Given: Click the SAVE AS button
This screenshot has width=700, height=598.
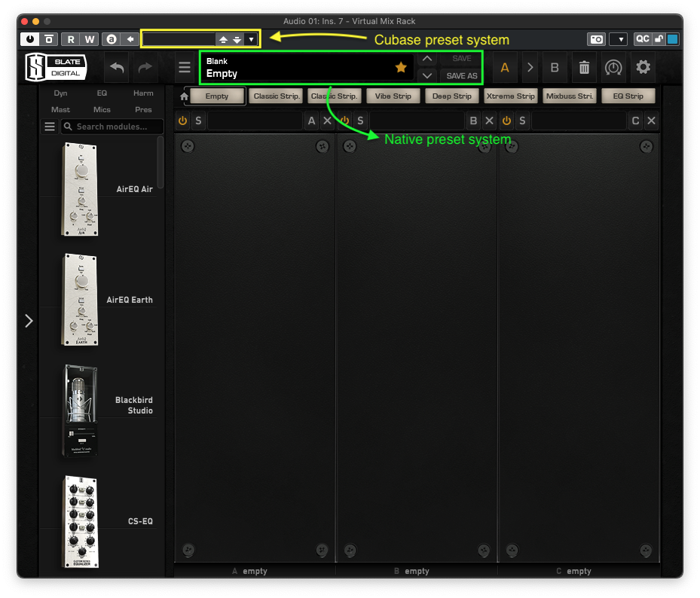Looking at the screenshot, I should pyautogui.click(x=461, y=76).
